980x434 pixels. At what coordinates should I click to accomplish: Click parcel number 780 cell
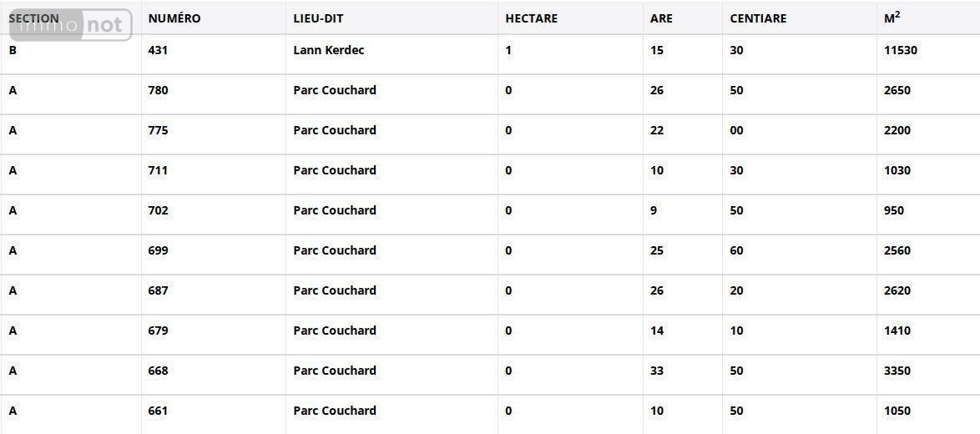point(159,90)
